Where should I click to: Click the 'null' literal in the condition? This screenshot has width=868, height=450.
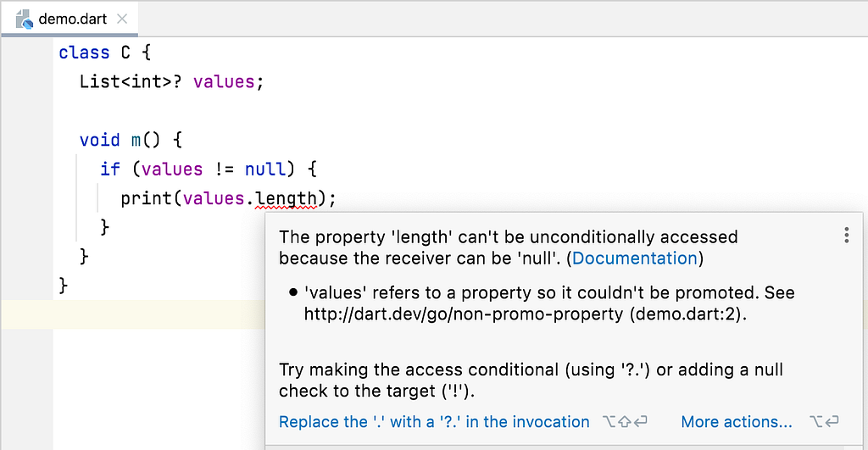[x=264, y=169]
